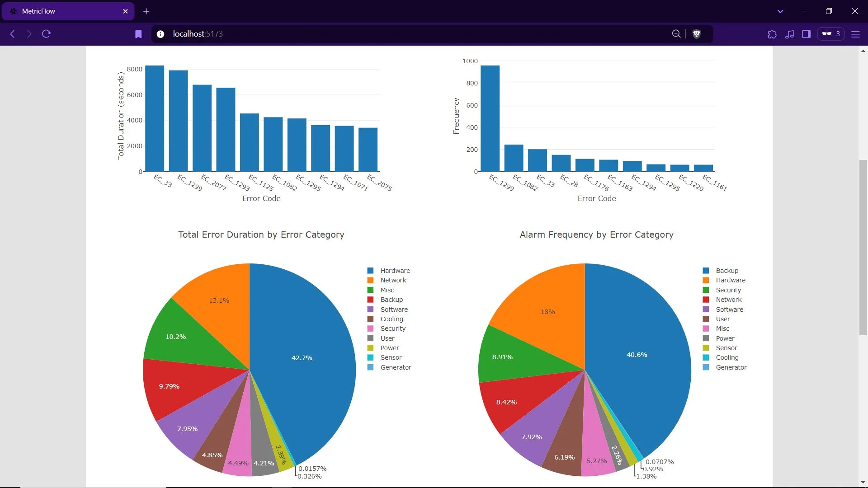Close the MetricFlow tab
868x488 pixels.
pyautogui.click(x=125, y=11)
